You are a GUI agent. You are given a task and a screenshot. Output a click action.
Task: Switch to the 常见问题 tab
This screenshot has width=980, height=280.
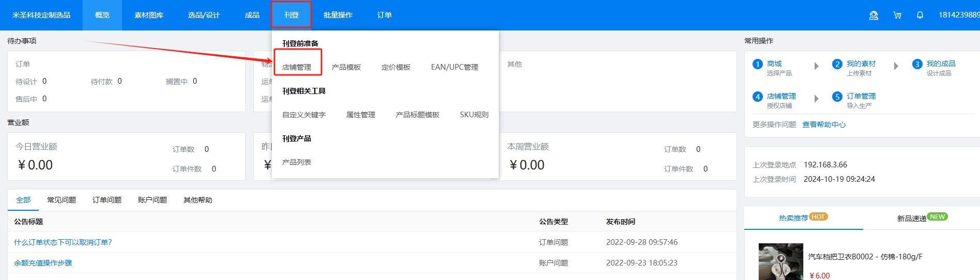click(x=62, y=200)
